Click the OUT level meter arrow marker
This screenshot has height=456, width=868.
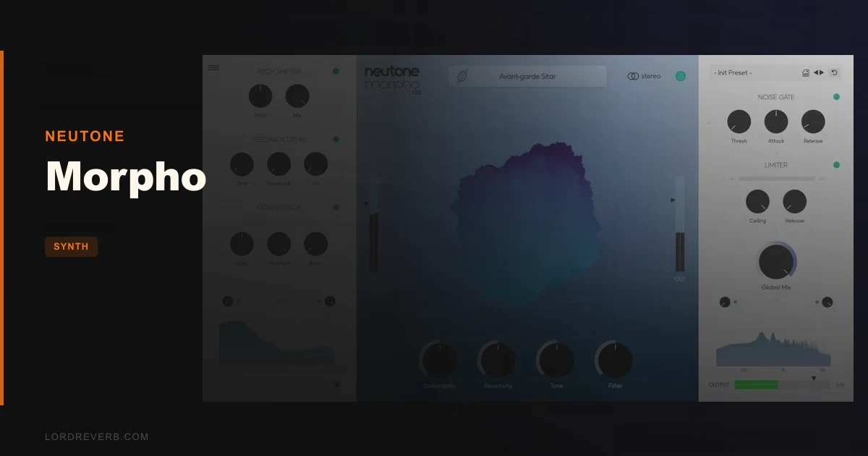point(673,200)
